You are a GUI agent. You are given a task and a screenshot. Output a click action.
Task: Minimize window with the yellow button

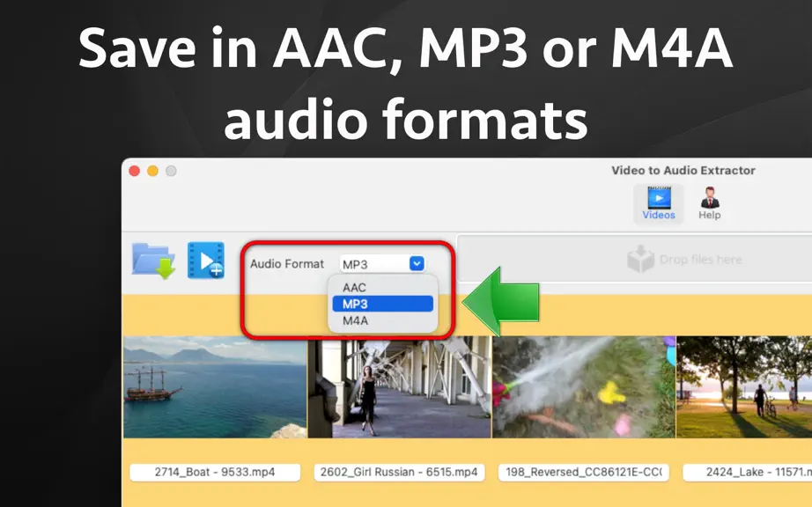[152, 171]
